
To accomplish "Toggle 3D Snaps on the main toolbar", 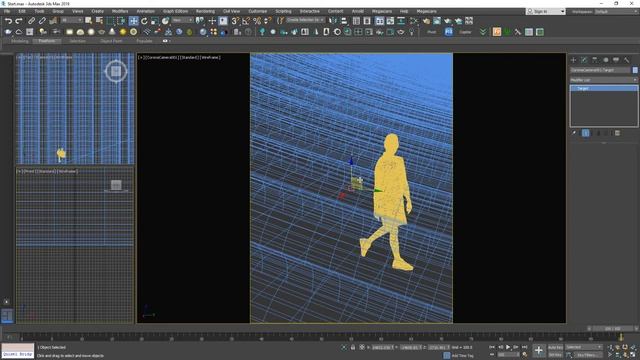I will (236, 21).
